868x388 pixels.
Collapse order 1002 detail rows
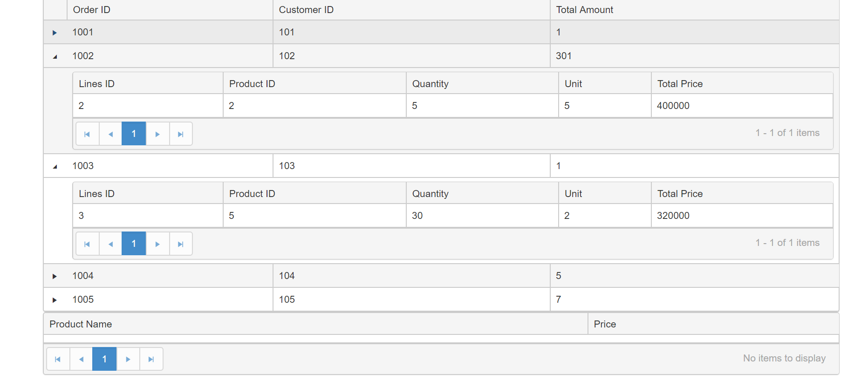pos(55,56)
